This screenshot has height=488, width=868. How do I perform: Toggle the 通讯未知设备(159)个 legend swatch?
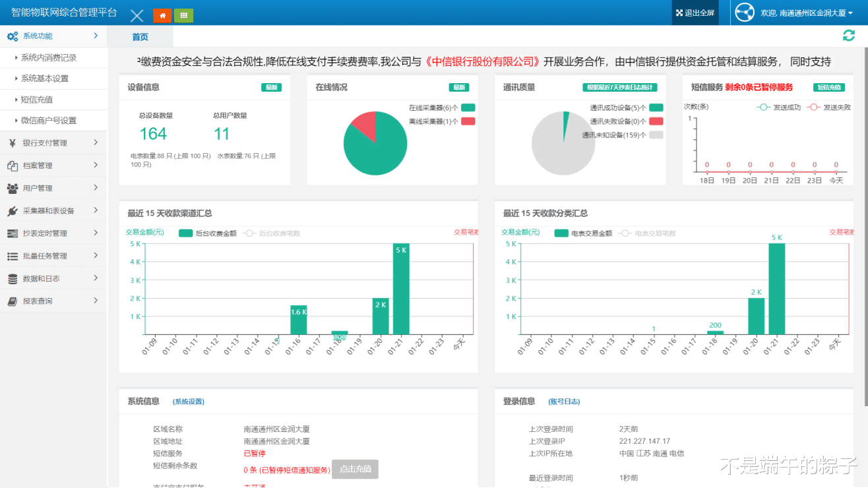(x=656, y=135)
